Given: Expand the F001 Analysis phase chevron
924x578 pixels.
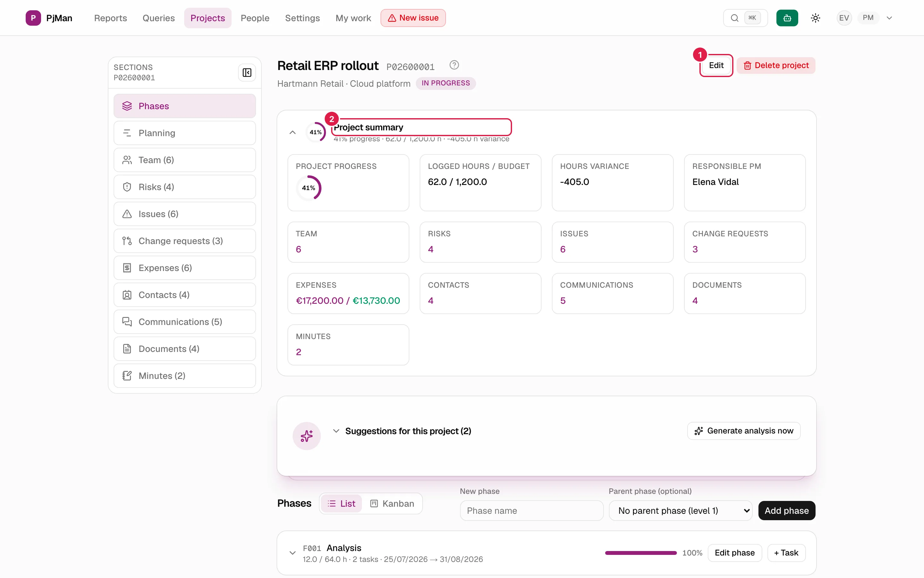Looking at the screenshot, I should pyautogui.click(x=293, y=553).
